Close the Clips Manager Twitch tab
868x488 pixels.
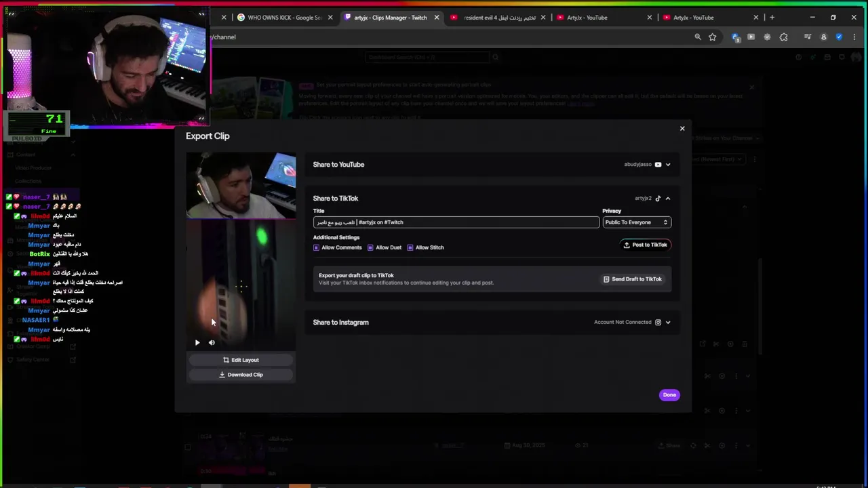coord(437,18)
